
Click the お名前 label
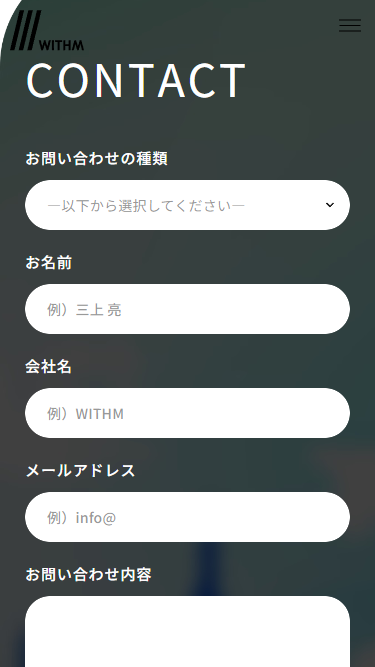[48, 263]
